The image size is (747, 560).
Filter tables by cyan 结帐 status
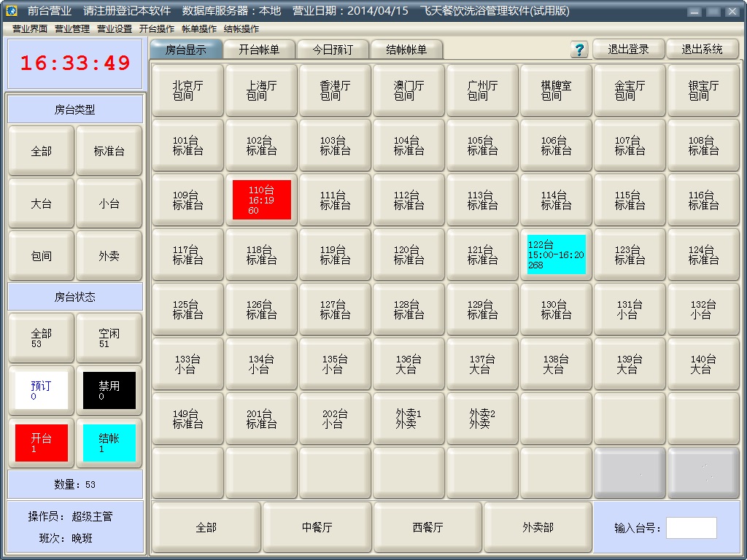pyautogui.click(x=109, y=443)
